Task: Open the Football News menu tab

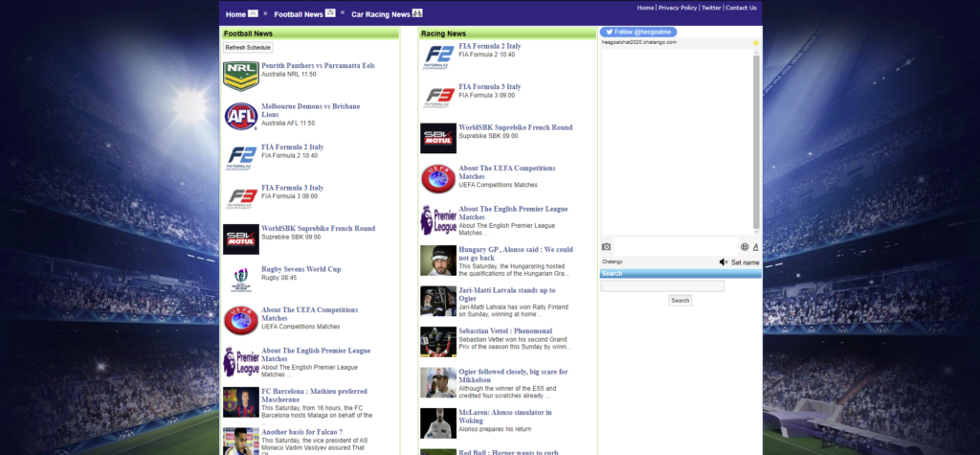Action: (x=304, y=14)
